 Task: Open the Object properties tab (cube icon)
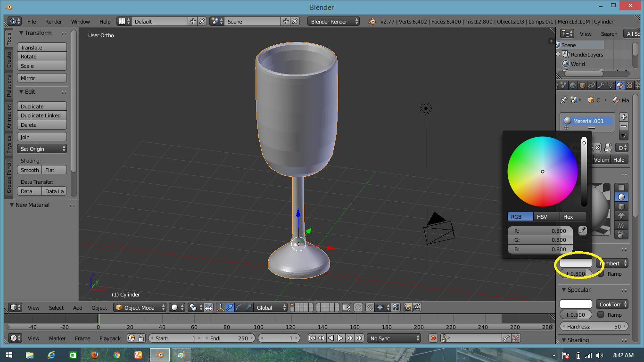(582, 85)
